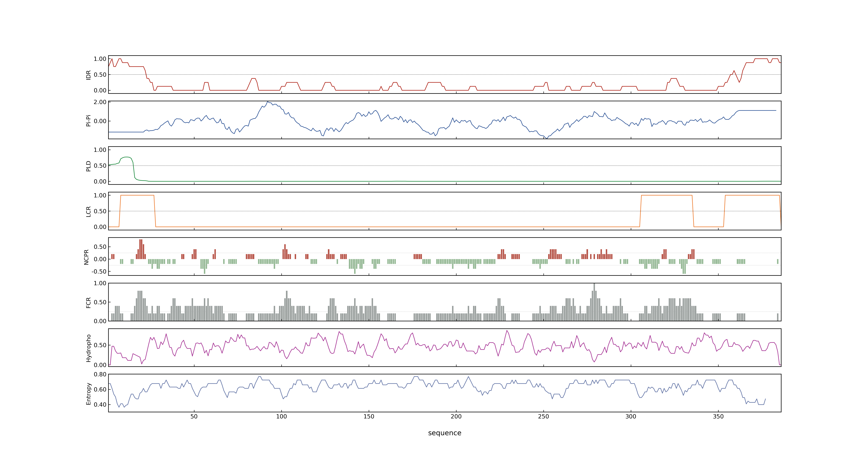Click the 1.00 tick of IDR panel
The height and width of the screenshot is (463, 868).
[100, 59]
